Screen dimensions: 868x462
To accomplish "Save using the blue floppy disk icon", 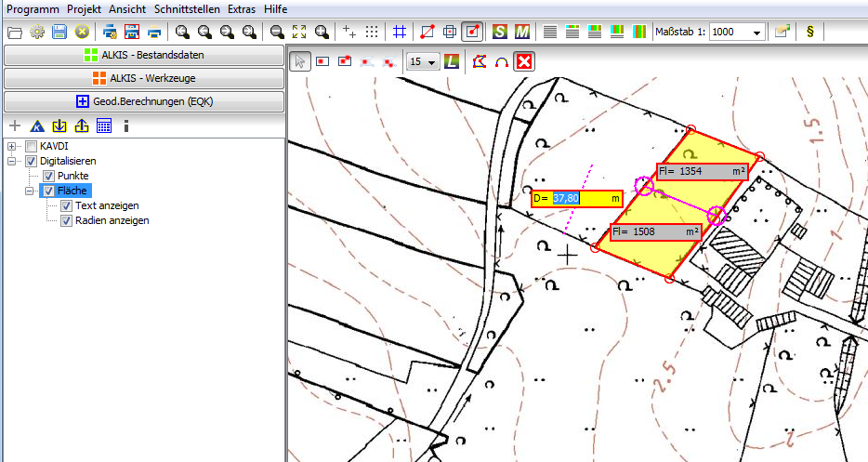I will [59, 33].
